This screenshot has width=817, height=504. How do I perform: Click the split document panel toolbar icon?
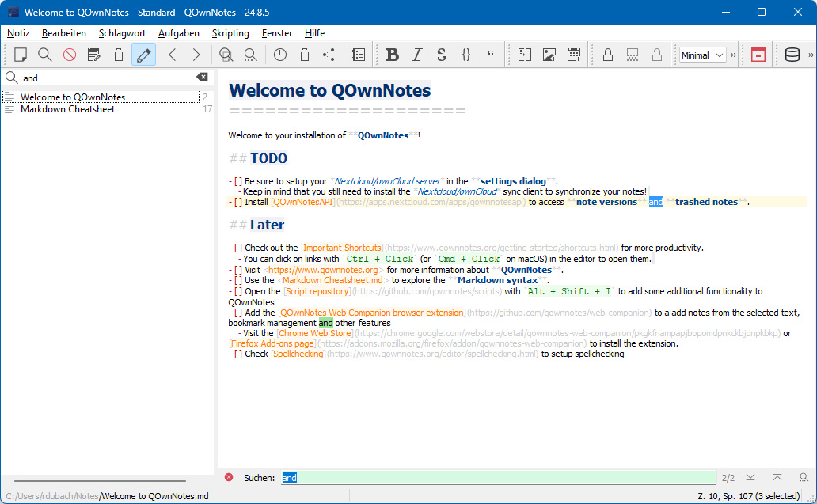tap(525, 55)
